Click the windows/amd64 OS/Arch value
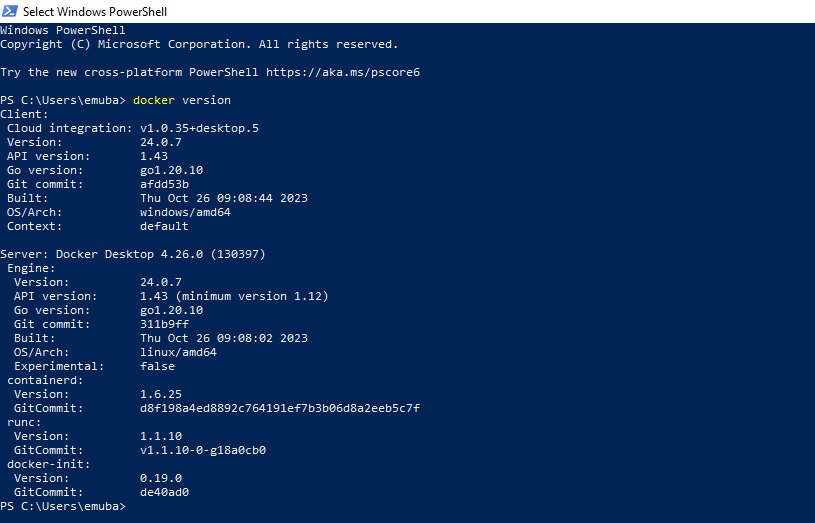Screen dimensions: 815x523 click(x=185, y=213)
